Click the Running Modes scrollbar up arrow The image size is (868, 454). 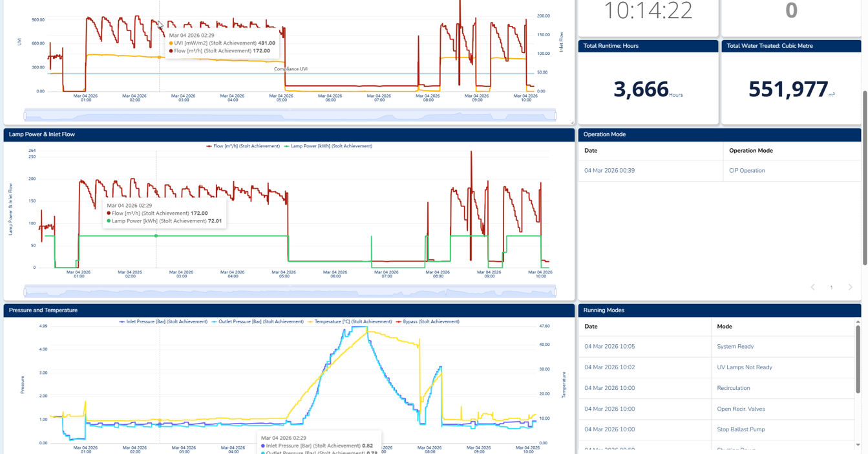click(x=858, y=321)
